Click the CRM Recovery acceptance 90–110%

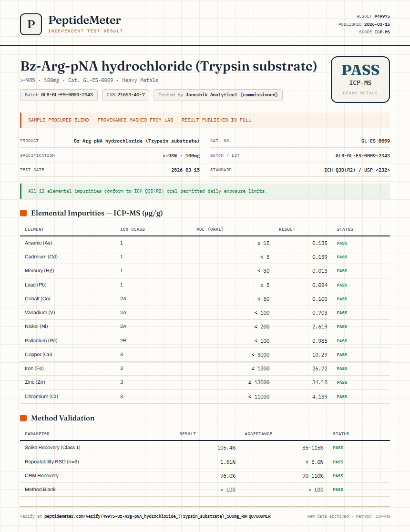click(x=313, y=476)
